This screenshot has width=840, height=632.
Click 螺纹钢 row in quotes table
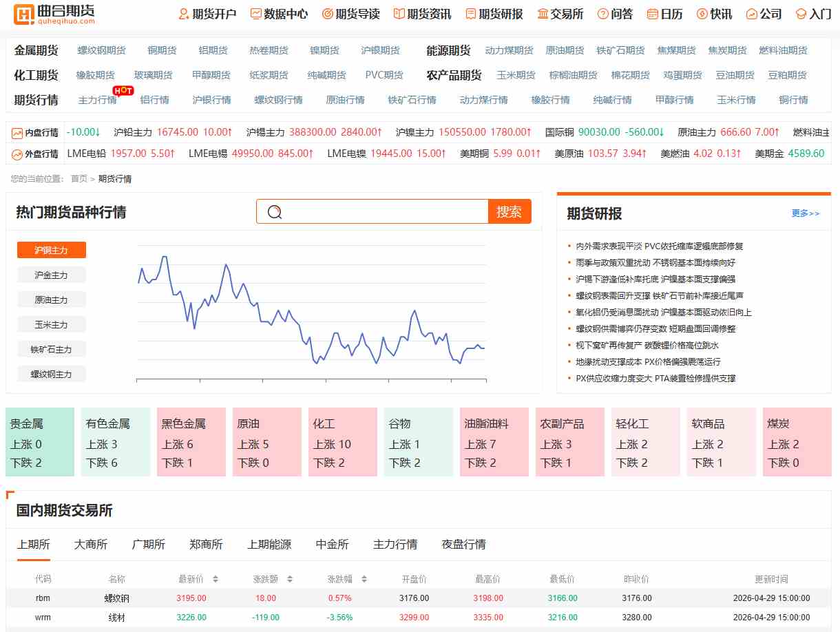[419, 598]
